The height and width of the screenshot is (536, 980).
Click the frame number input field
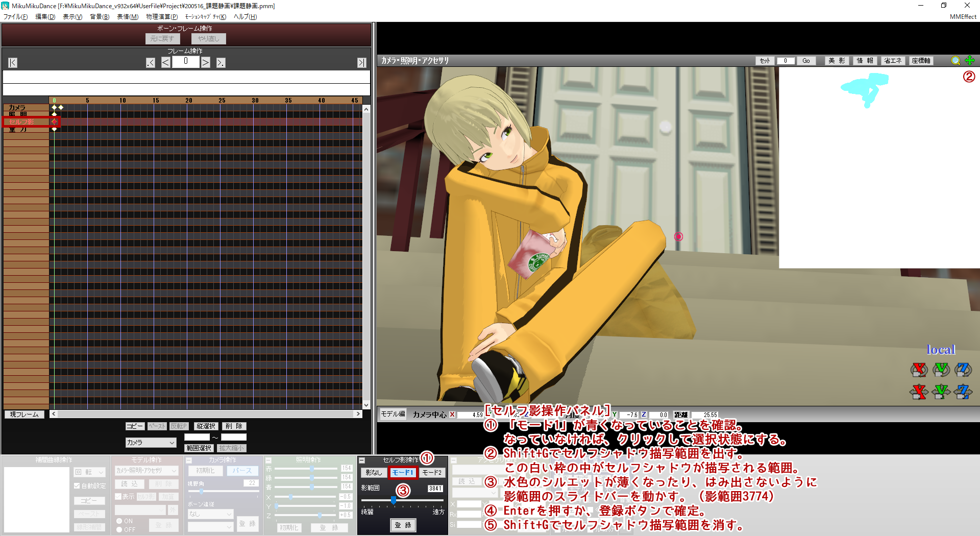[186, 62]
